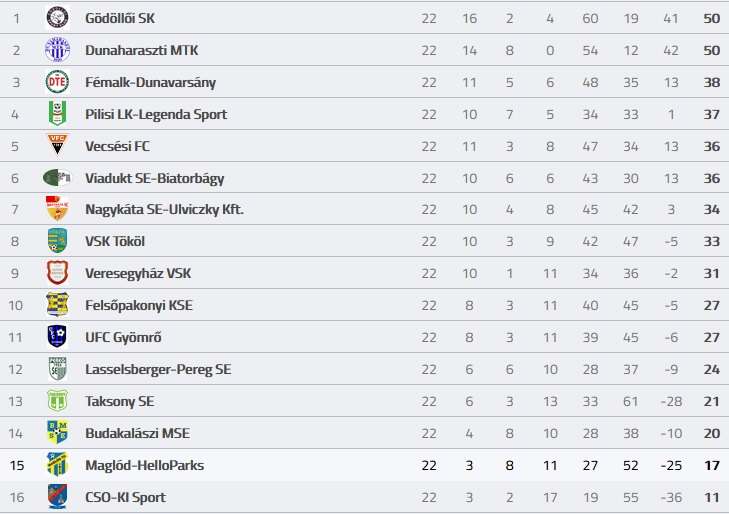Open the Vecsési FC team name link
The height and width of the screenshot is (514, 729).
click(117, 146)
